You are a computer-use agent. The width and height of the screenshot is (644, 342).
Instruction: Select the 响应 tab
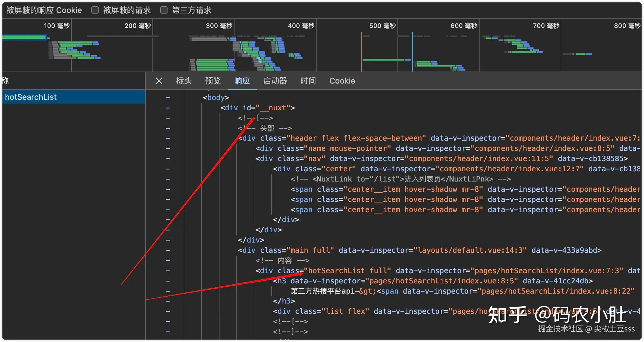[x=242, y=81]
